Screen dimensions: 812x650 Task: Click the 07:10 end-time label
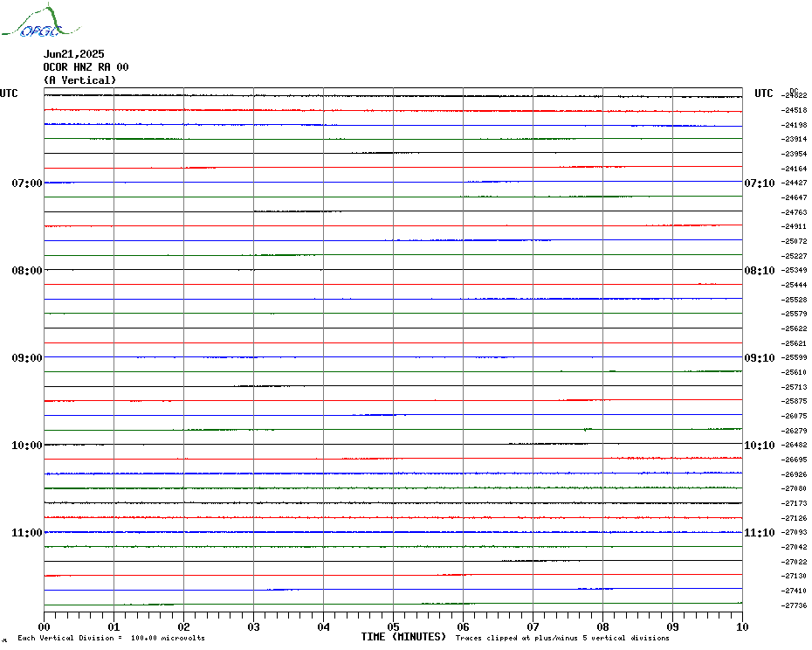[760, 183]
